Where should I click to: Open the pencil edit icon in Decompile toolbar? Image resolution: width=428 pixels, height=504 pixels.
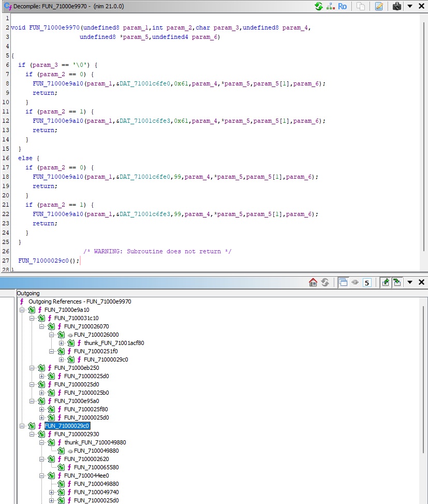pyautogui.click(x=379, y=6)
